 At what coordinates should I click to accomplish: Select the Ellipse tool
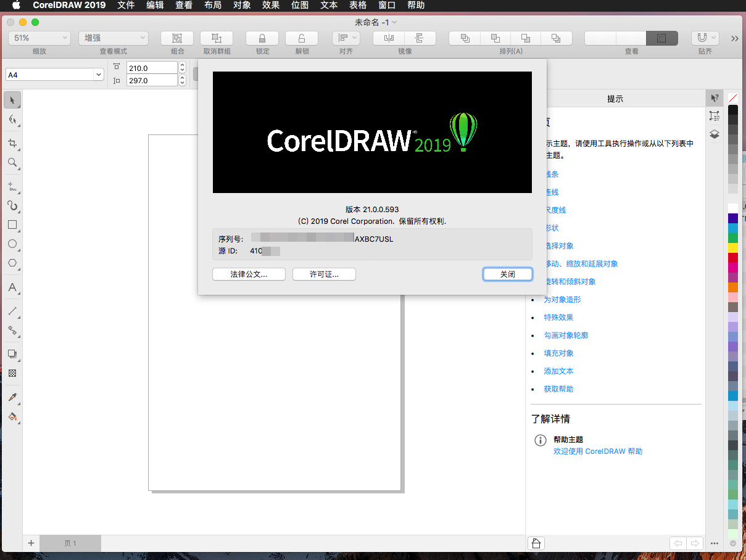coord(12,244)
